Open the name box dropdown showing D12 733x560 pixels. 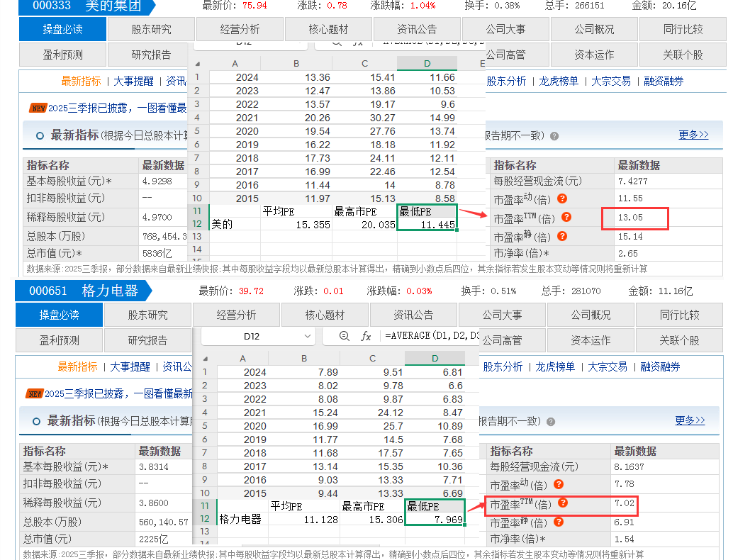coord(307,336)
